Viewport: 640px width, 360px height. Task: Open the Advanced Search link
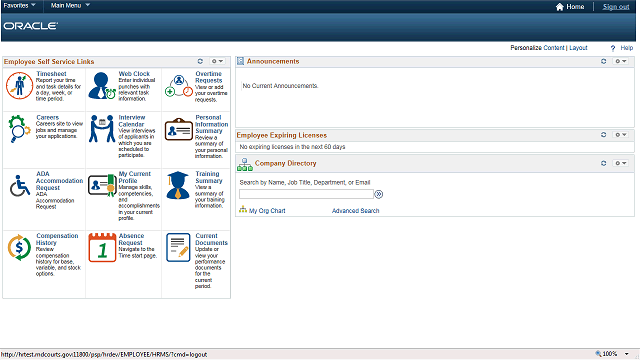(x=356, y=211)
